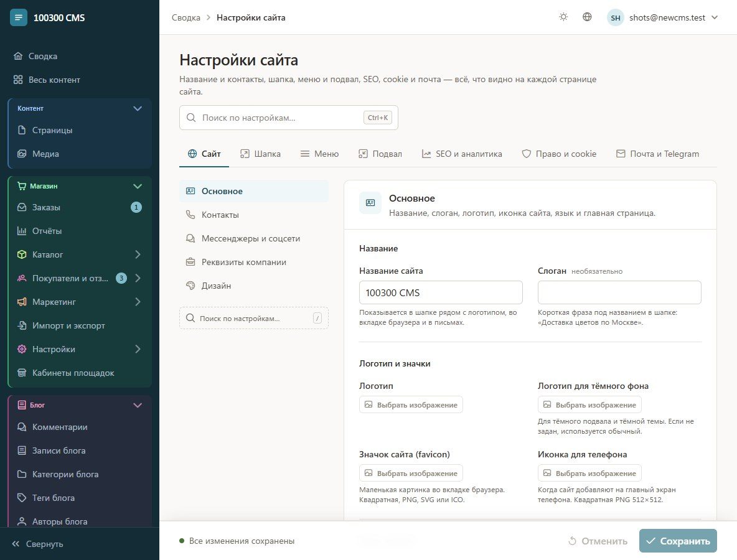Screen dimensions: 737x560
Task: Open Сводка in the sidebar
Action: pyautogui.click(x=80, y=56)
